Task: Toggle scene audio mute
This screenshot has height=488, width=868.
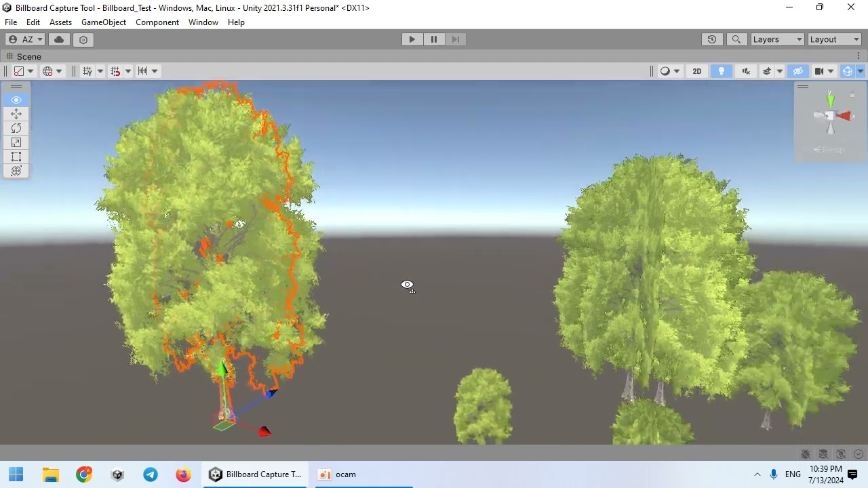Action: pyautogui.click(x=746, y=70)
